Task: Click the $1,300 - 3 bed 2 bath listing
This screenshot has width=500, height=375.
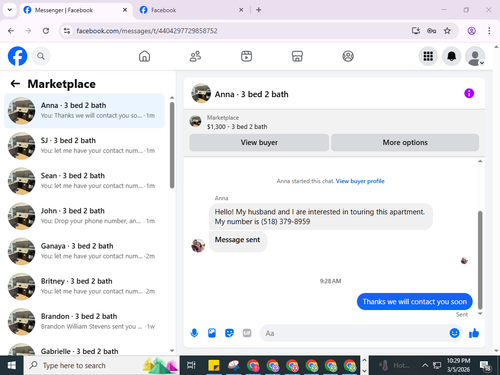Action: (237, 127)
